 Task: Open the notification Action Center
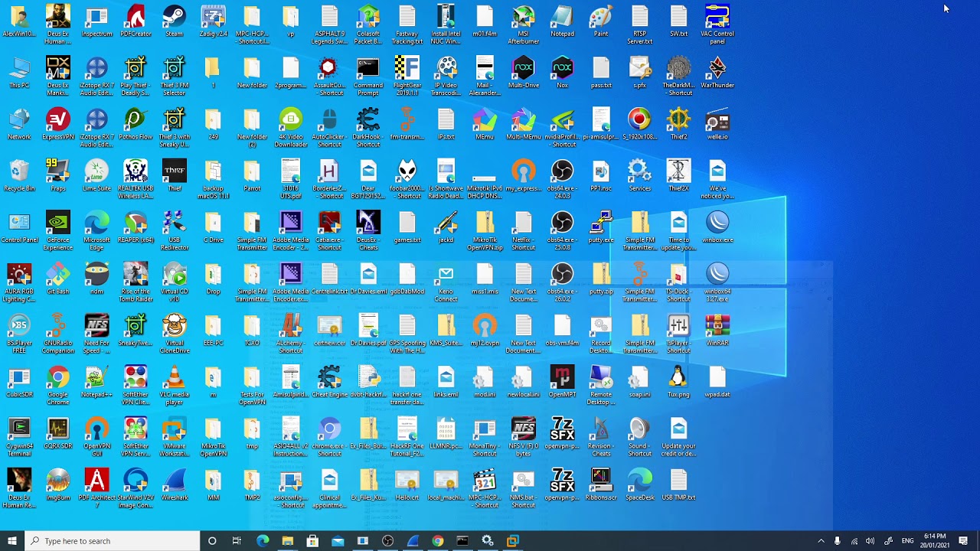tap(963, 541)
